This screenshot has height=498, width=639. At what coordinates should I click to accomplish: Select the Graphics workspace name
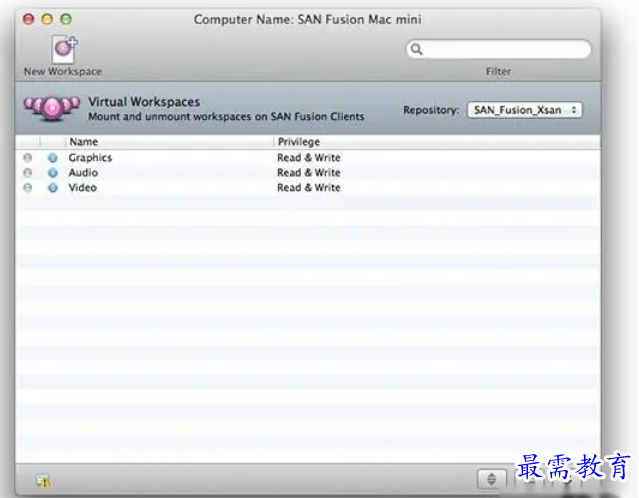[90, 158]
